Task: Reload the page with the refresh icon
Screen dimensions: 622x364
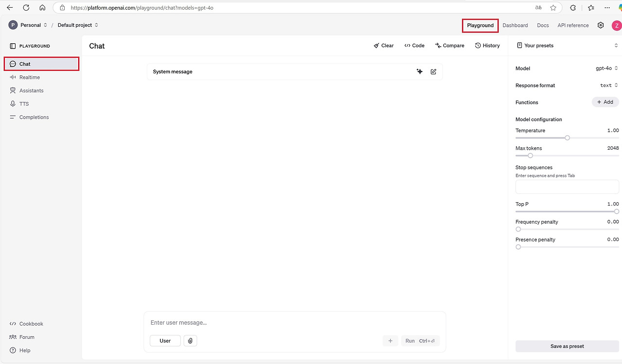Action: 26,8
